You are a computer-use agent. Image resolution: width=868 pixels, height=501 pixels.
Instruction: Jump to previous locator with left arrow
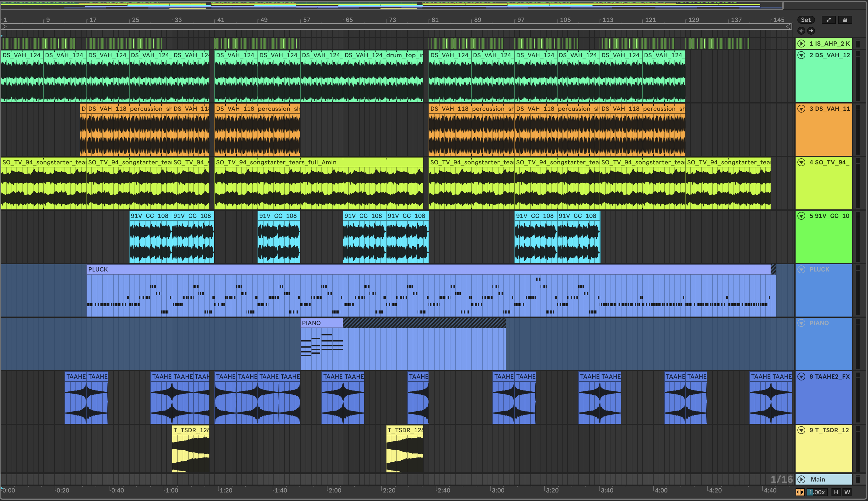click(x=801, y=31)
